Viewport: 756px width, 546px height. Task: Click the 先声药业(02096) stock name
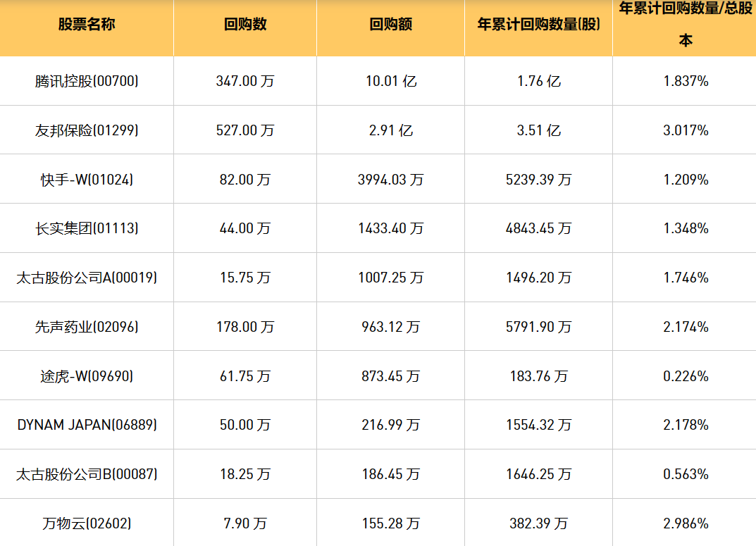coord(87,327)
